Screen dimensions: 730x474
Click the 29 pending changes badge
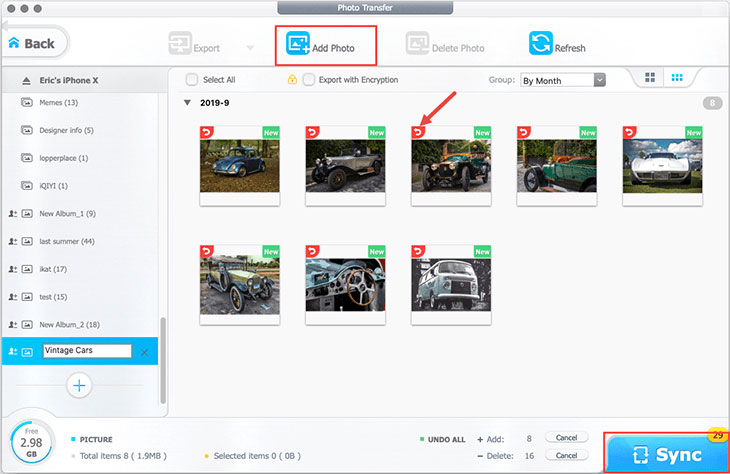[x=718, y=435]
